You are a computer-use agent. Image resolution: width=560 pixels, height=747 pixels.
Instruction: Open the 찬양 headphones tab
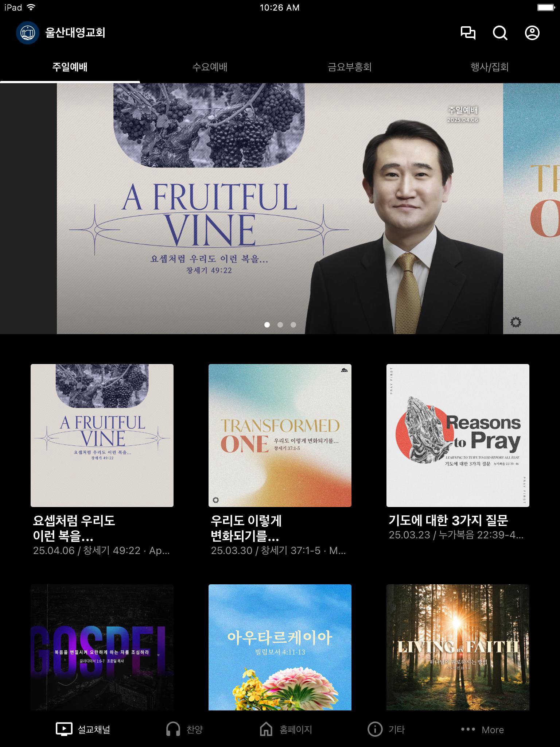184,729
